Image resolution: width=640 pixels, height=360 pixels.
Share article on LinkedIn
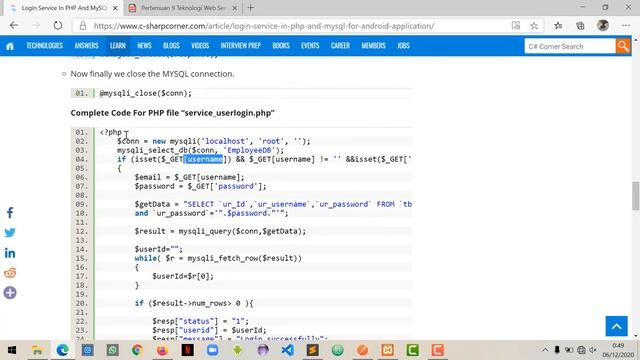tap(10, 253)
